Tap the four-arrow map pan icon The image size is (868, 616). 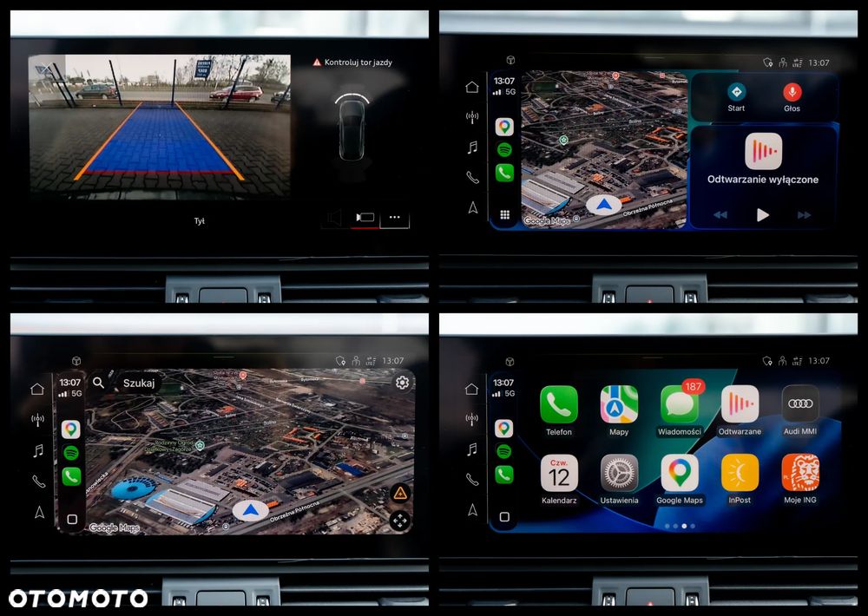click(400, 521)
